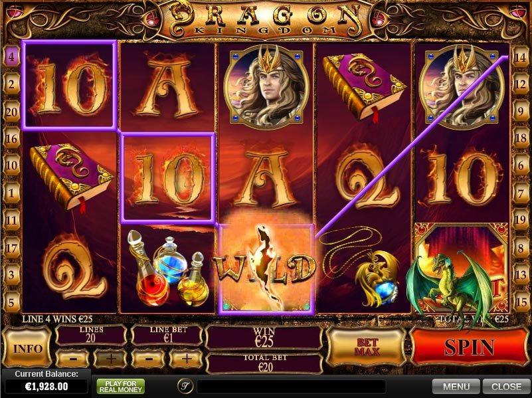Click the golden dragon amulet symbol

click(x=365, y=266)
